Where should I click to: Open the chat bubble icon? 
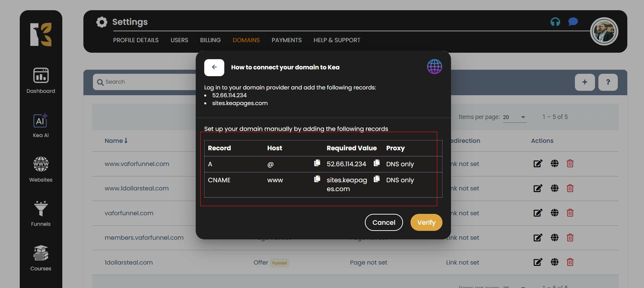pos(573,22)
